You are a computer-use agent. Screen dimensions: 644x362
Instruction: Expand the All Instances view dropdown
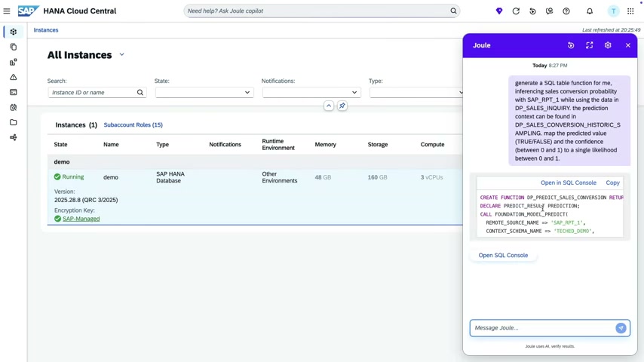(121, 54)
